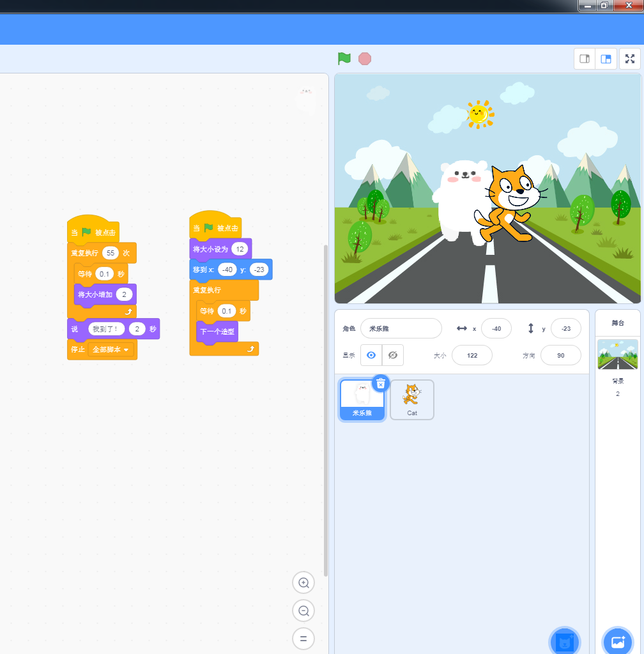Click the workspace vertical scrollbar
Image resolution: width=644 pixels, height=654 pixels.
pos(326,411)
